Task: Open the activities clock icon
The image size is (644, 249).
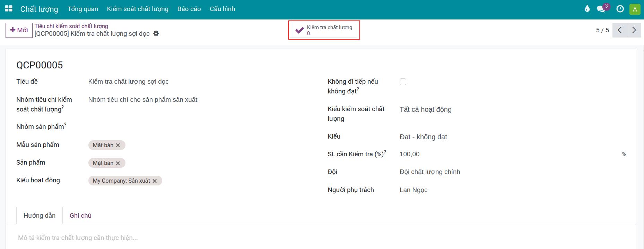Action: point(620,9)
